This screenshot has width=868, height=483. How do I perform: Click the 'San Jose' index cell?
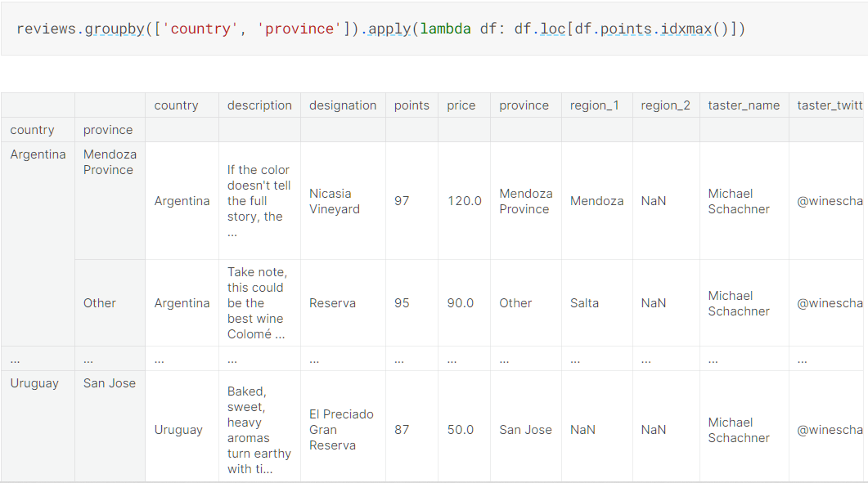[x=110, y=383]
